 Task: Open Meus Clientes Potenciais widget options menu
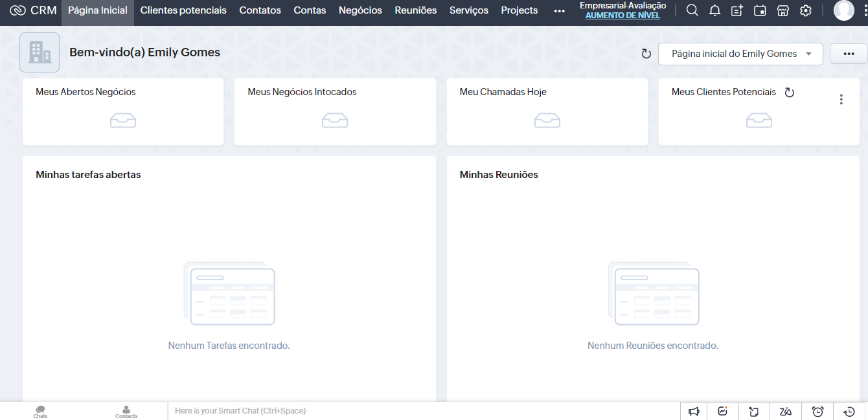[x=841, y=99]
